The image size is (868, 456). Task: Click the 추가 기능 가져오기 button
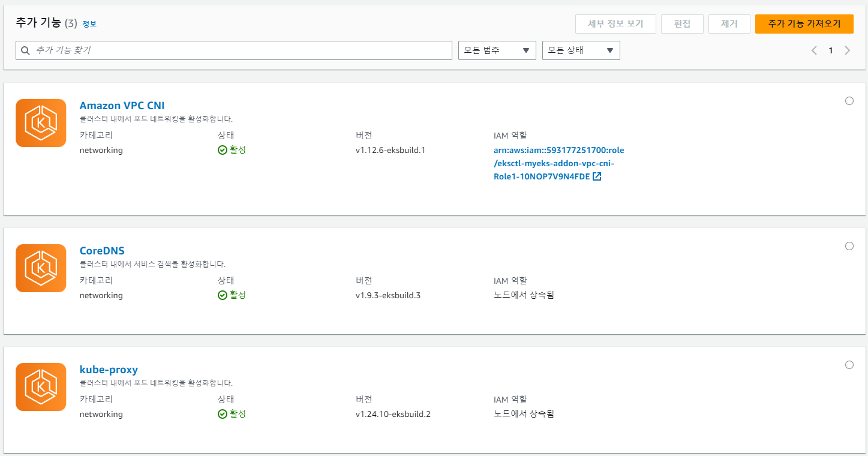tap(804, 24)
